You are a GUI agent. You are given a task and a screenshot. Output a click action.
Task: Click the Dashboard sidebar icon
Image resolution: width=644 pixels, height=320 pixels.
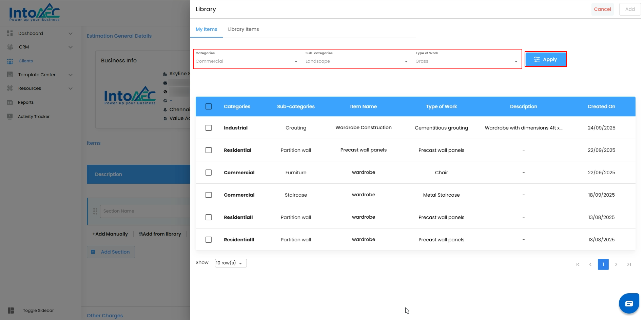pos(10,33)
